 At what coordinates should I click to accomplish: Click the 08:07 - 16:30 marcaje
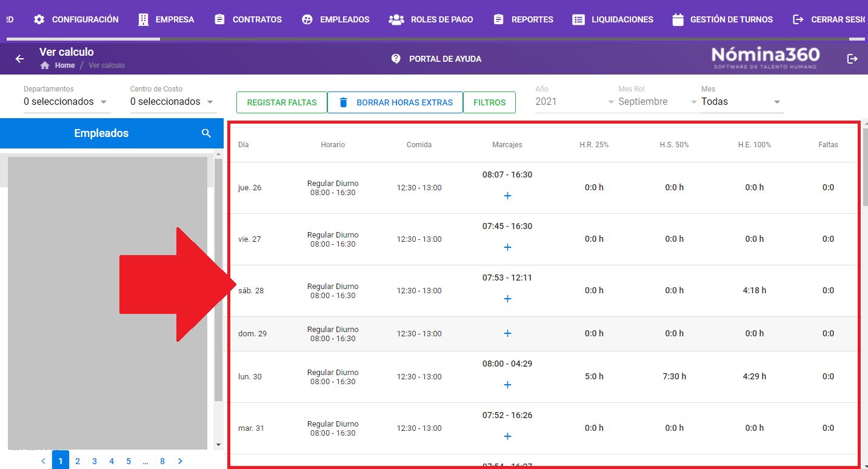point(507,175)
